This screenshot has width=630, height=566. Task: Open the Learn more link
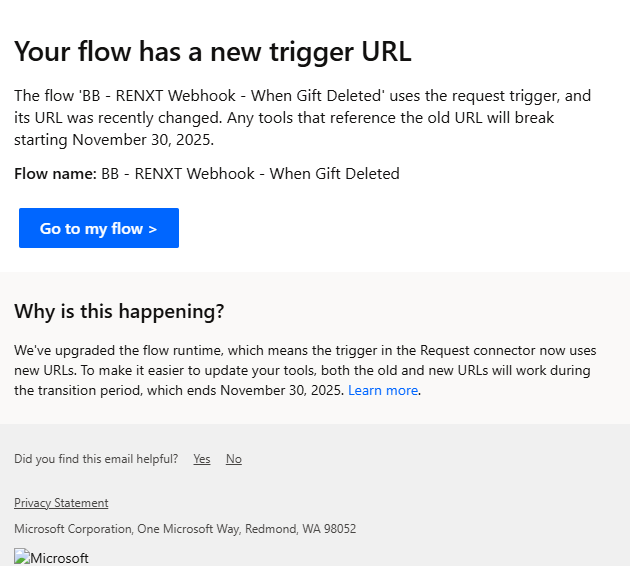coord(383,390)
